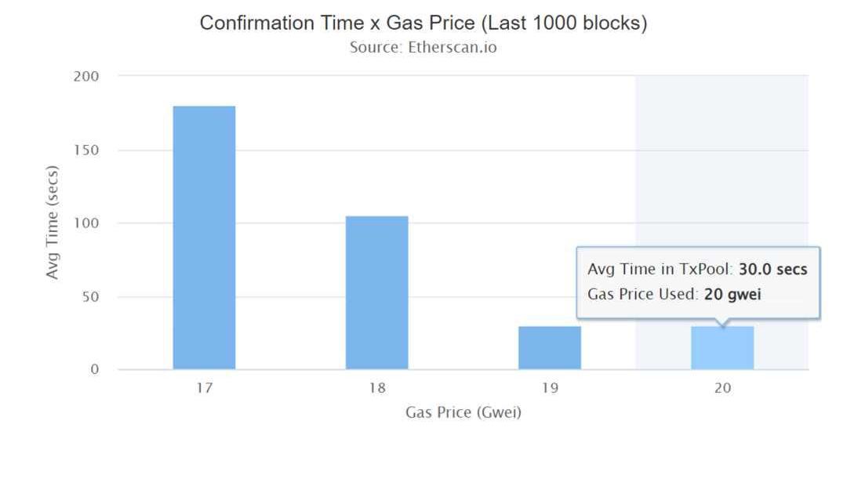
Task: Click the 'Avg Time (secs)' axis label
Action: 53,222
